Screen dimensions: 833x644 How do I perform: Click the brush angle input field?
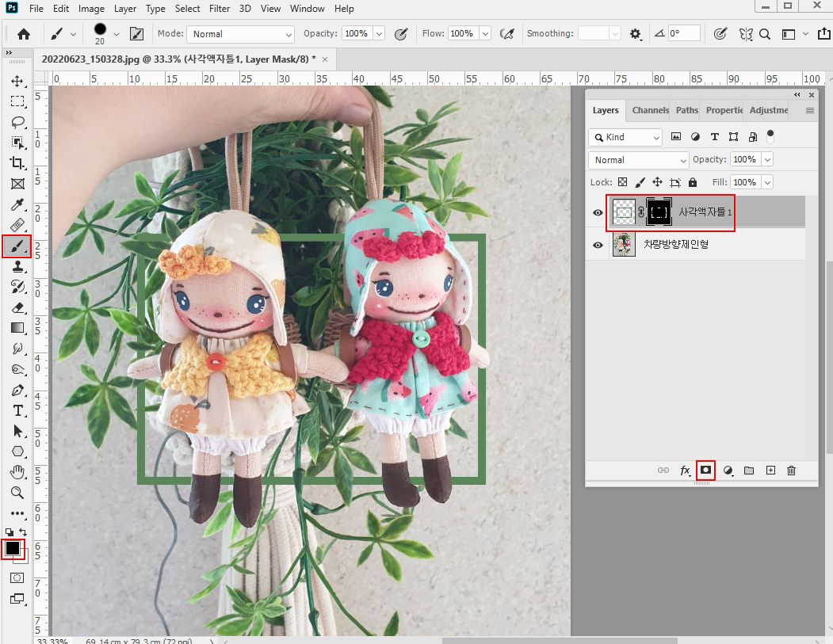(684, 33)
